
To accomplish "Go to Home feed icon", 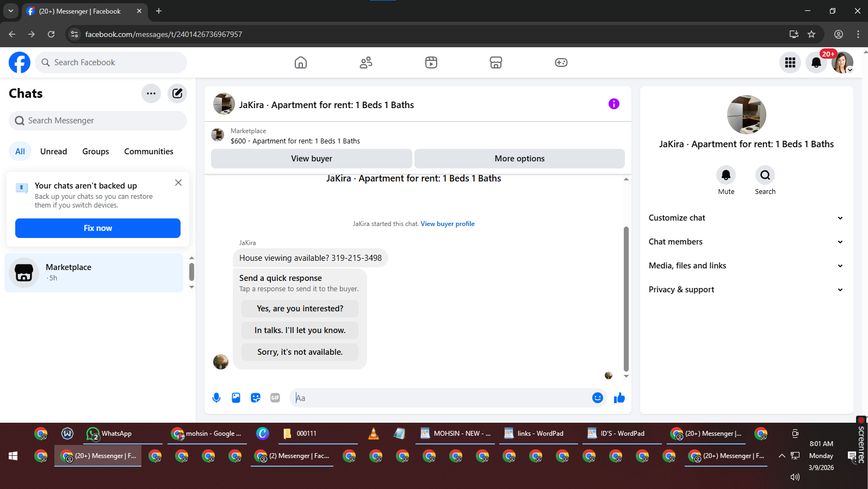I will (x=301, y=62).
